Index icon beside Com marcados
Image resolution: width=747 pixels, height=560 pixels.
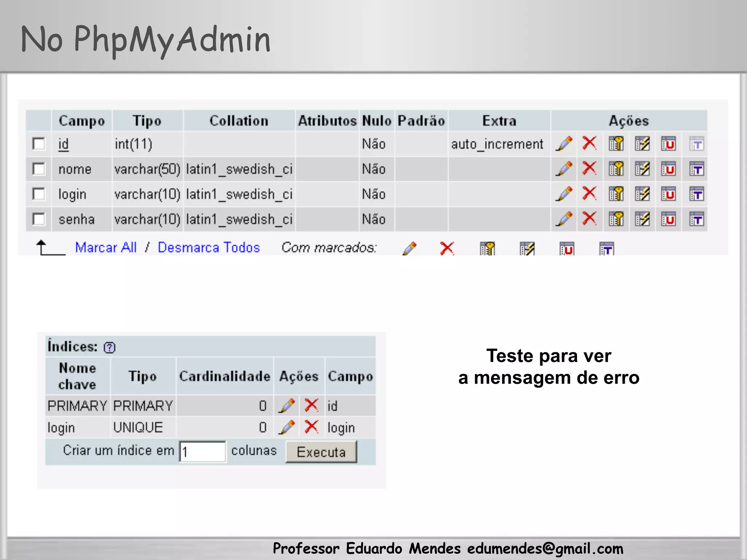coord(527,248)
